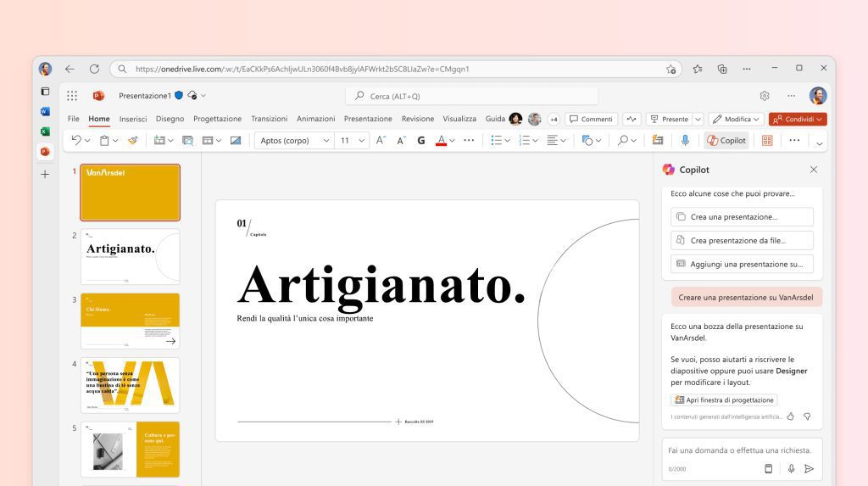
Task: Expand the paste options arrow
Action: tap(115, 141)
